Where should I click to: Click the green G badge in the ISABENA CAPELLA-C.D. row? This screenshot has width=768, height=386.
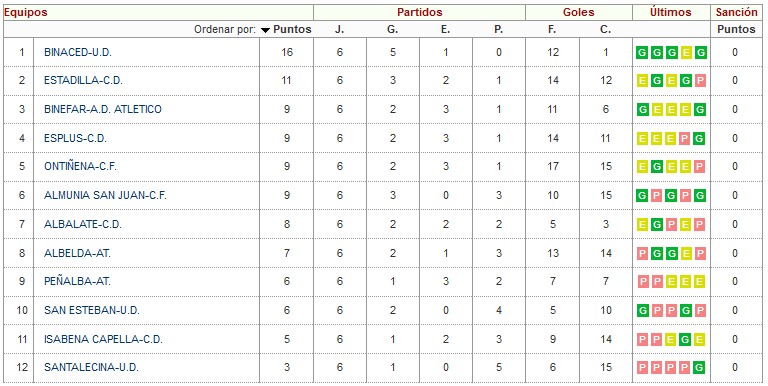(x=685, y=339)
